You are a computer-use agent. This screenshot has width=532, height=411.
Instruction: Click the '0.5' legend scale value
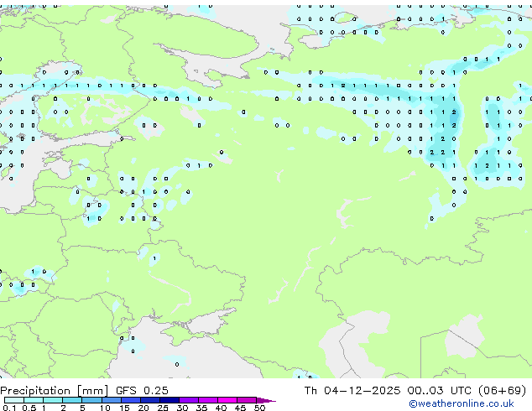[x=29, y=408]
